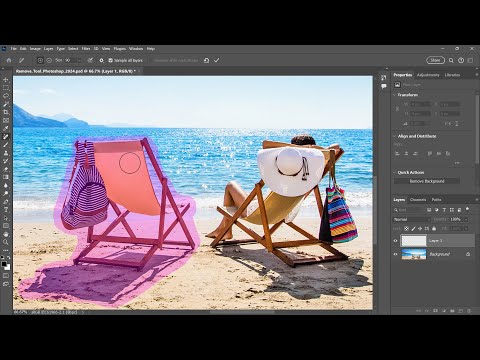Click the checkmark to apply removal
The width and height of the screenshot is (480, 360).
pyautogui.click(x=217, y=60)
